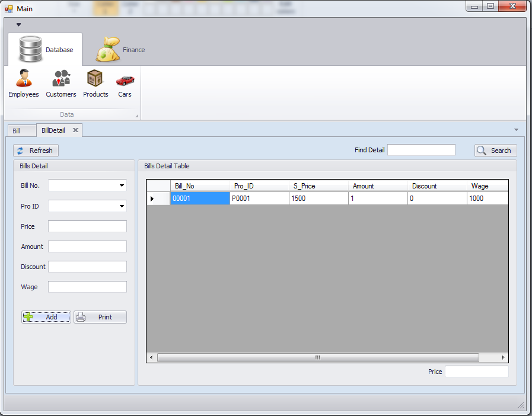Expand the Bill No. dropdown

point(122,185)
